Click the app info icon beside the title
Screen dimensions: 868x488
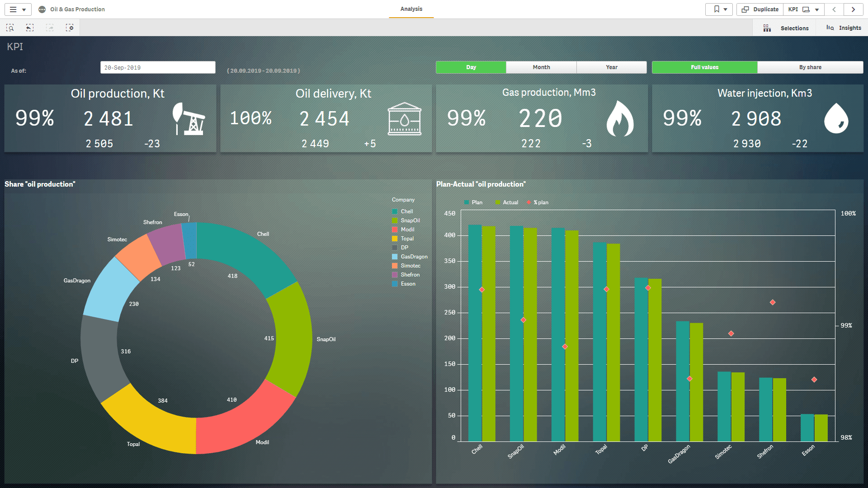[x=42, y=9]
